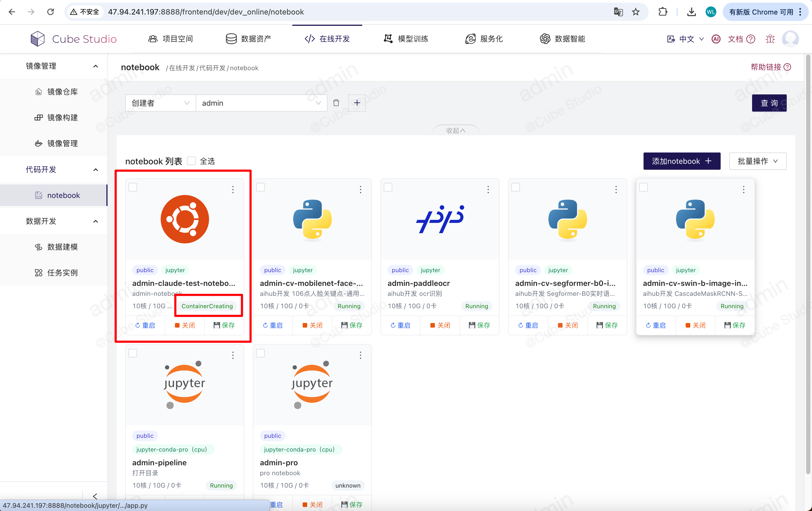Add a filter condition with plus icon
This screenshot has width=812, height=511.
[x=357, y=103]
